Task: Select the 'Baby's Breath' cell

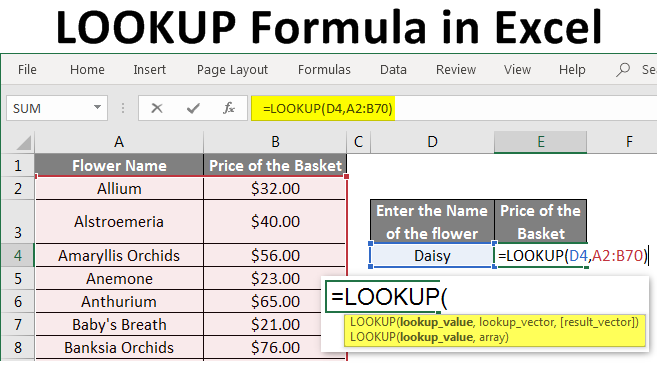Action: [x=119, y=325]
